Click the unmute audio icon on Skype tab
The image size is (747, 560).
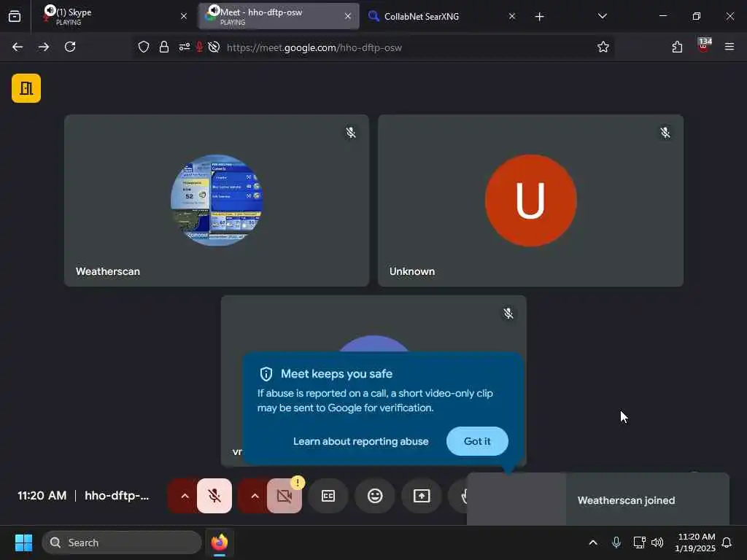pyautogui.click(x=50, y=10)
